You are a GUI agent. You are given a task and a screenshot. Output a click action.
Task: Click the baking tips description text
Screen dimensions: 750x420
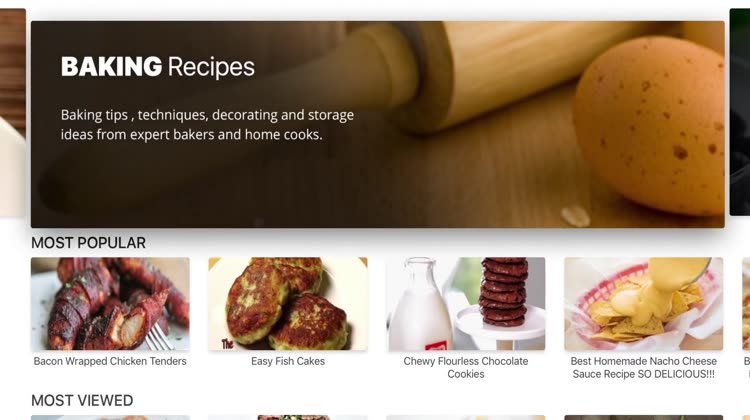pyautogui.click(x=207, y=125)
